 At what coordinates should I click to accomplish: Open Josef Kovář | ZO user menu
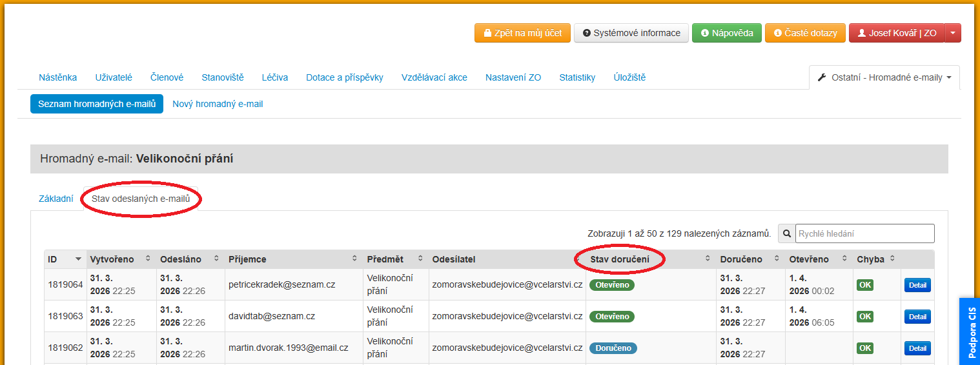pyautogui.click(x=897, y=33)
